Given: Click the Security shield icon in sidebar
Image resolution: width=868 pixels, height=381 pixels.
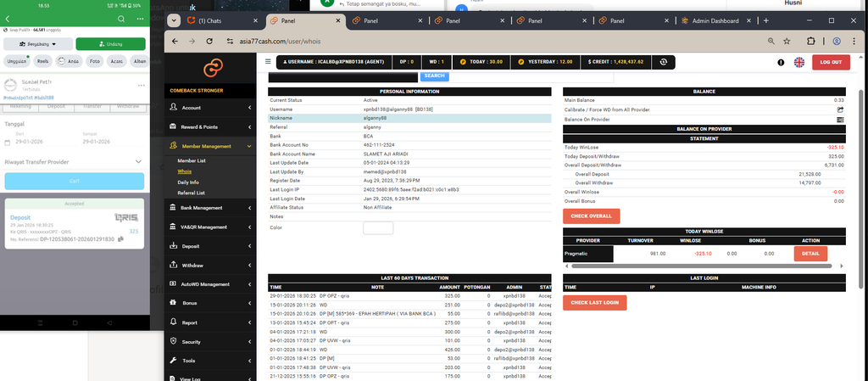Looking at the screenshot, I should 173,342.
